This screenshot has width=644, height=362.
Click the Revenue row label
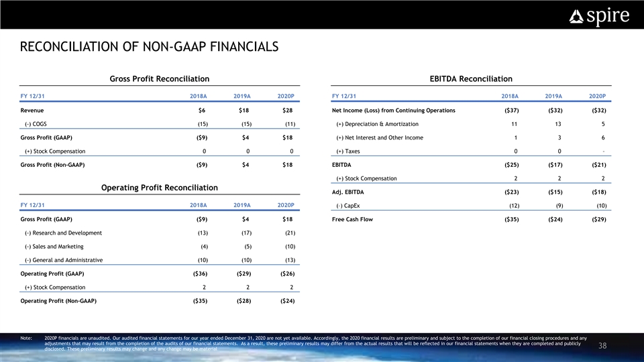34,110
